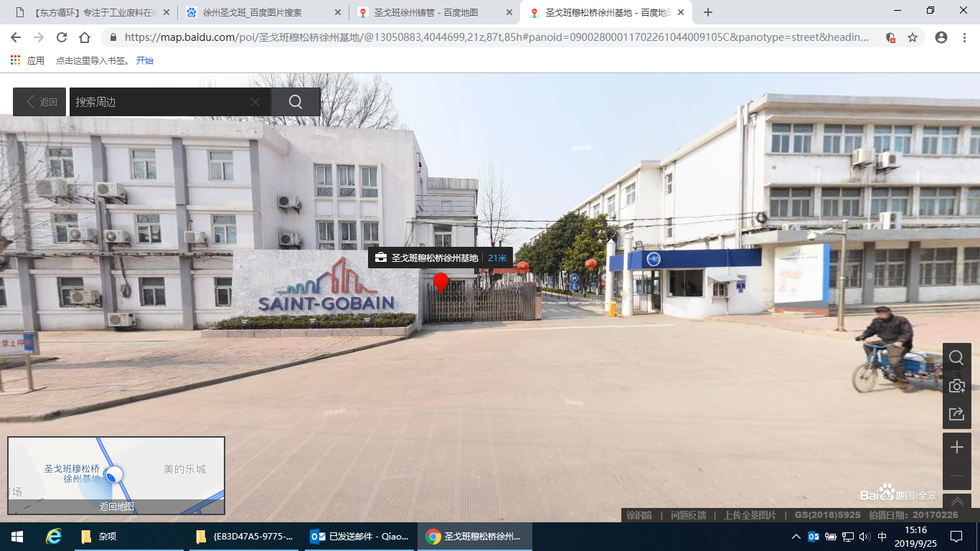Screen dimensions: 980x551
Task: Open the 问题反馈 feedback link
Action: coord(688,515)
